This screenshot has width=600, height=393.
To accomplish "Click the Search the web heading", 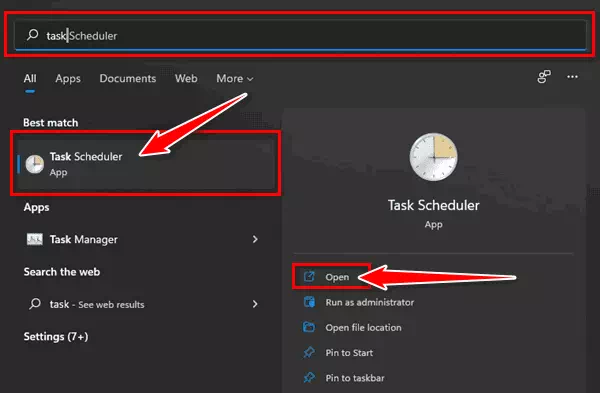I will [x=62, y=272].
